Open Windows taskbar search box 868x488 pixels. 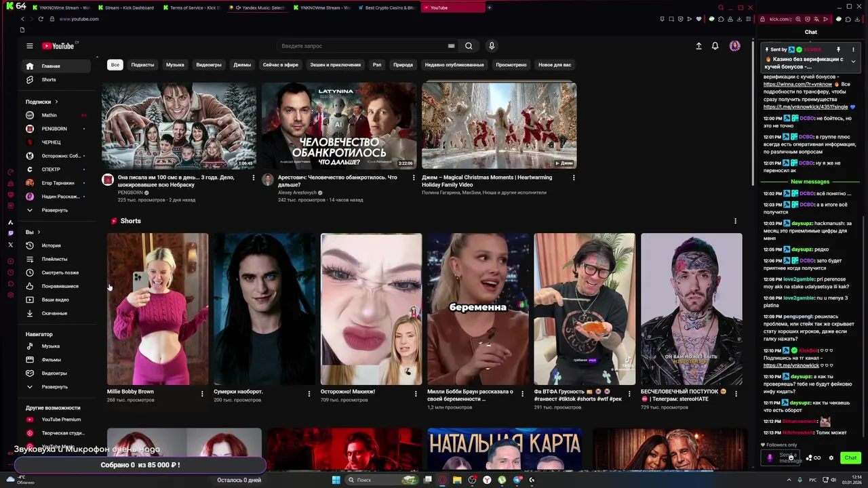(x=381, y=480)
